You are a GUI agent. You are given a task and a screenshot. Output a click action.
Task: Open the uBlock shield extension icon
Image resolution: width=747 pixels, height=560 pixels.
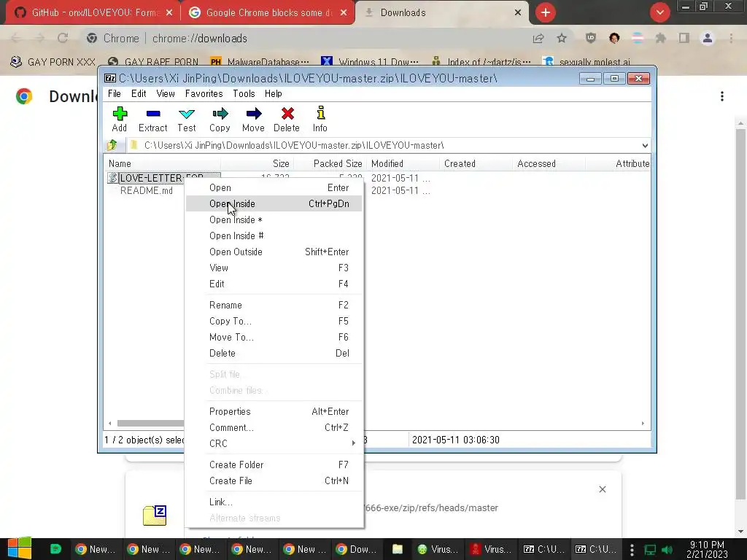coord(591,38)
